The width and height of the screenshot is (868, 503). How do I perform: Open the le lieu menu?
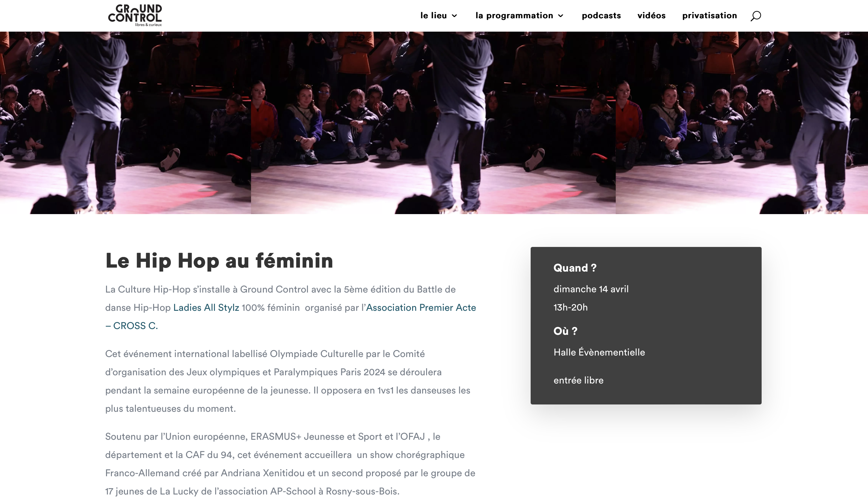tap(433, 16)
